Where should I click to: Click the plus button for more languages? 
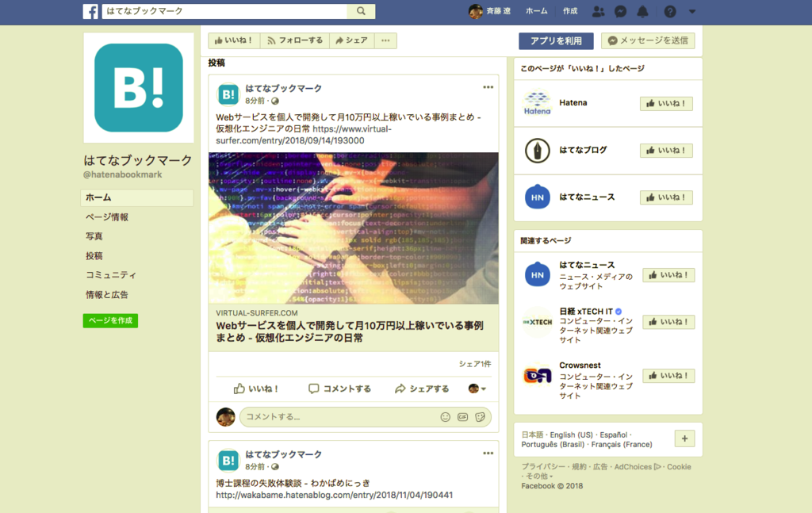tap(684, 438)
